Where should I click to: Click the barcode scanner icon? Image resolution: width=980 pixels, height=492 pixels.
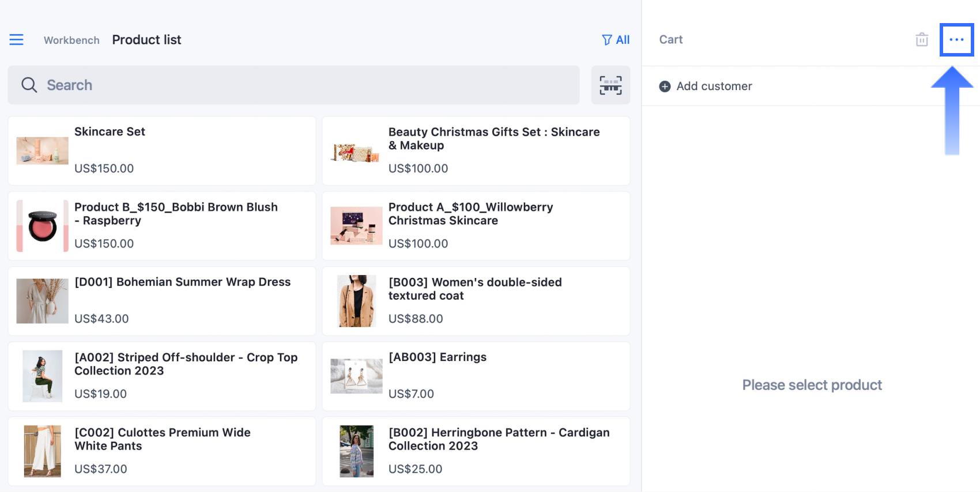pyautogui.click(x=610, y=85)
